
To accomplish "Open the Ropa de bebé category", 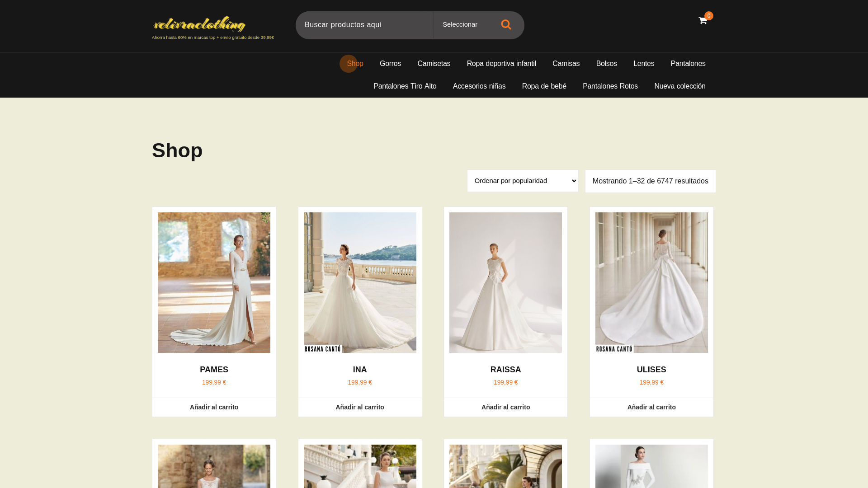I will coord(544,86).
